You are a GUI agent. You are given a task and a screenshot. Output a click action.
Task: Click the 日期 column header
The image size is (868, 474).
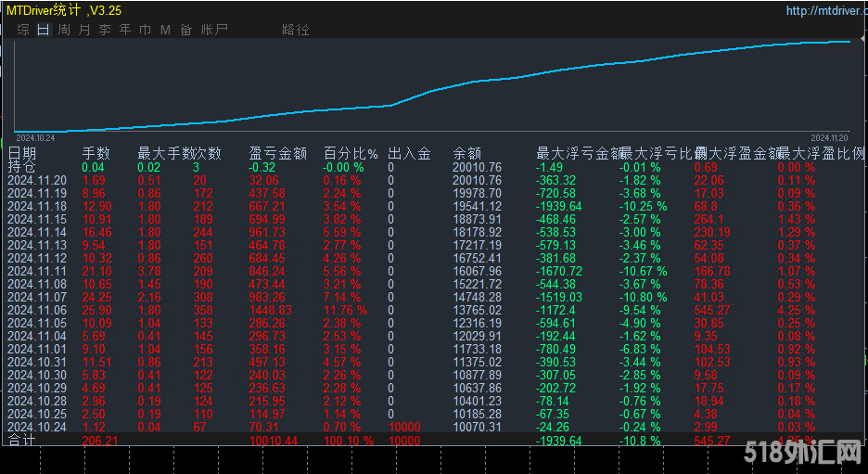tap(22, 153)
